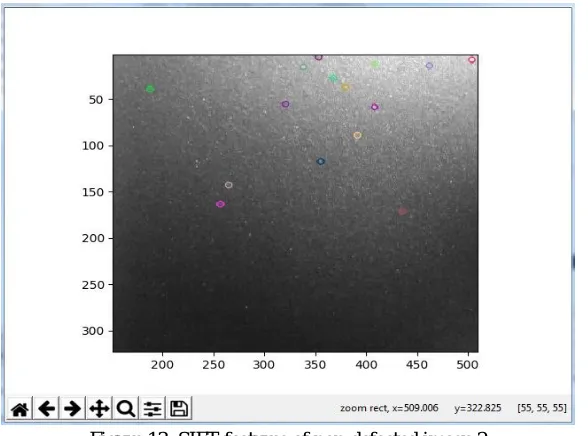
Task: Go back to previous view arrow
Action: [x=46, y=408]
